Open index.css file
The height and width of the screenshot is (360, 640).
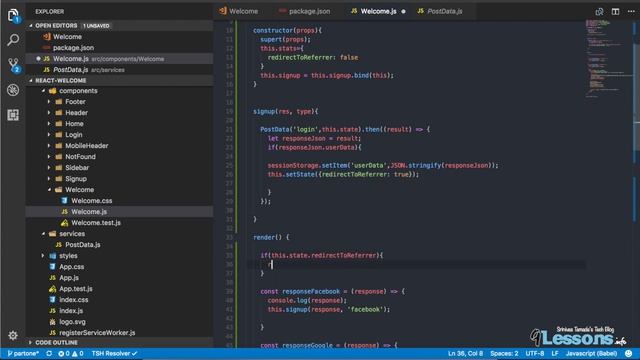tap(119, 300)
